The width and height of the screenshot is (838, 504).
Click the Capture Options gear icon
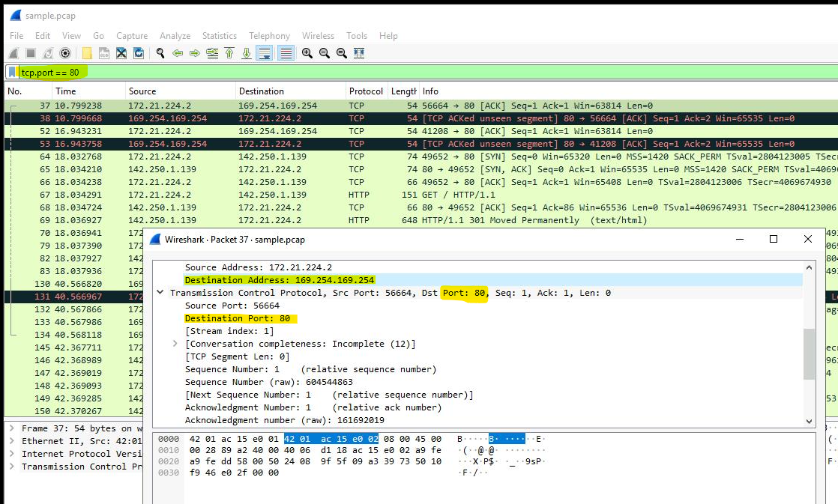pyautogui.click(x=65, y=53)
